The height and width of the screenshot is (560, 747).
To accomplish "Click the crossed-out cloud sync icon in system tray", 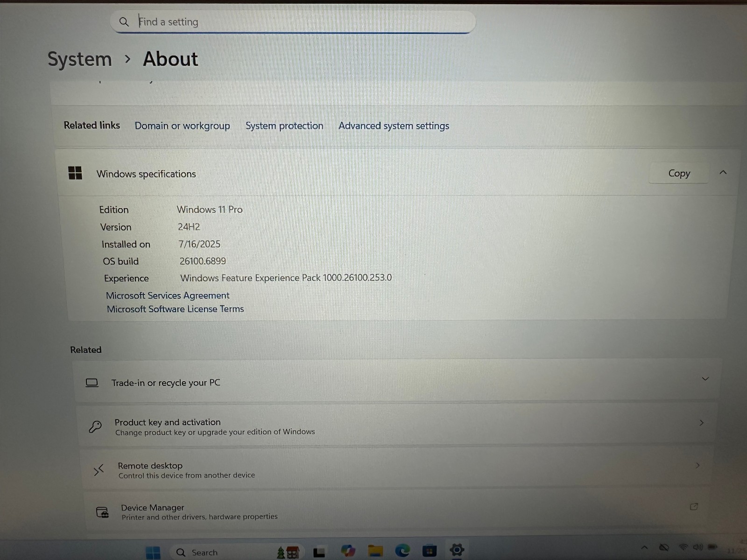I will 664,547.
